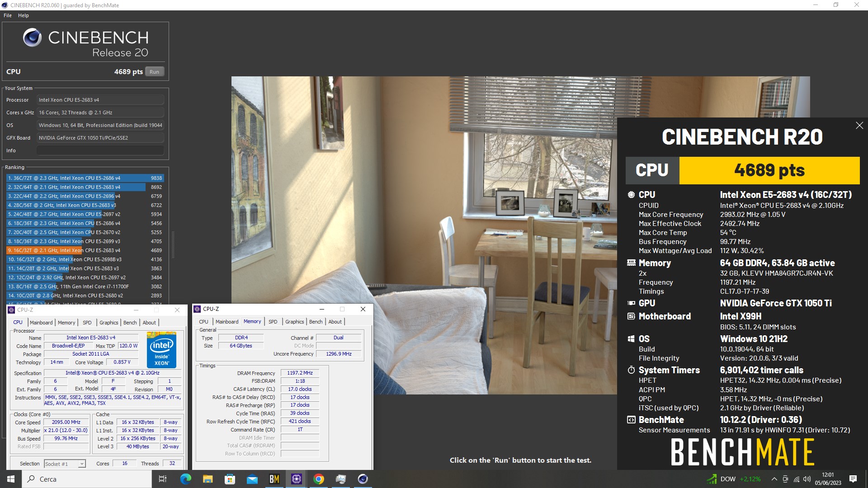
Task: Open Memory tab in background CPU-Z window
Action: click(66, 323)
